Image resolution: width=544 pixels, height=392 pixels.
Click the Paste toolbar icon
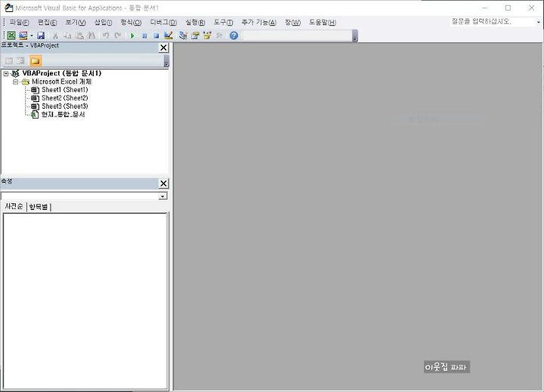coord(80,35)
